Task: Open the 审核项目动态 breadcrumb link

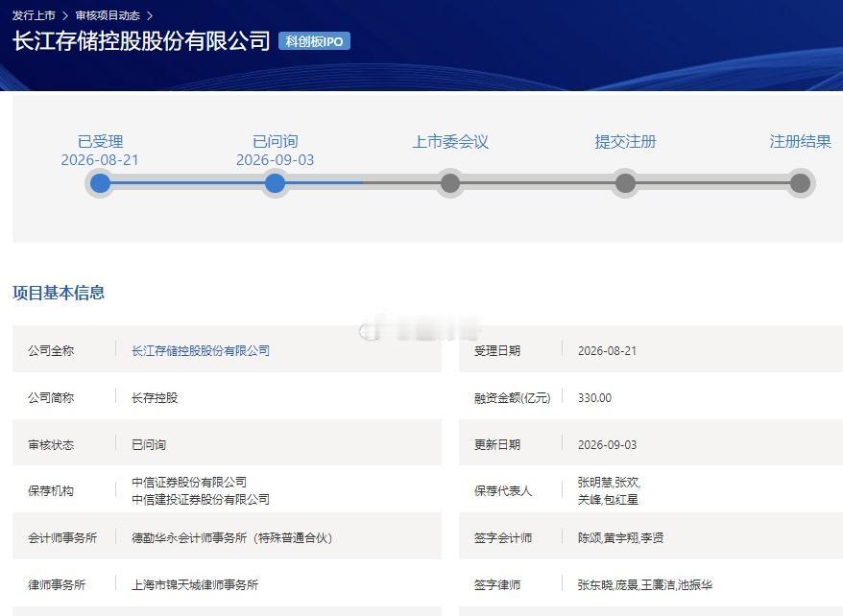Action: [108, 15]
